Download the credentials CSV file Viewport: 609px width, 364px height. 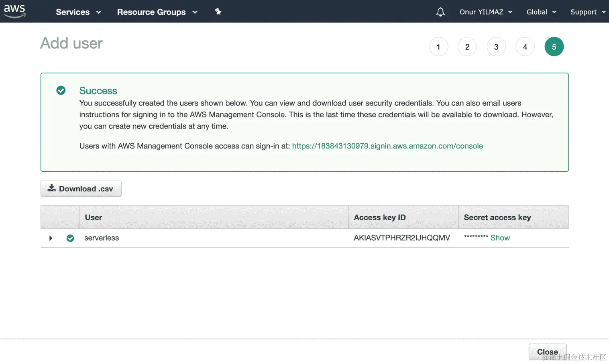click(x=81, y=188)
